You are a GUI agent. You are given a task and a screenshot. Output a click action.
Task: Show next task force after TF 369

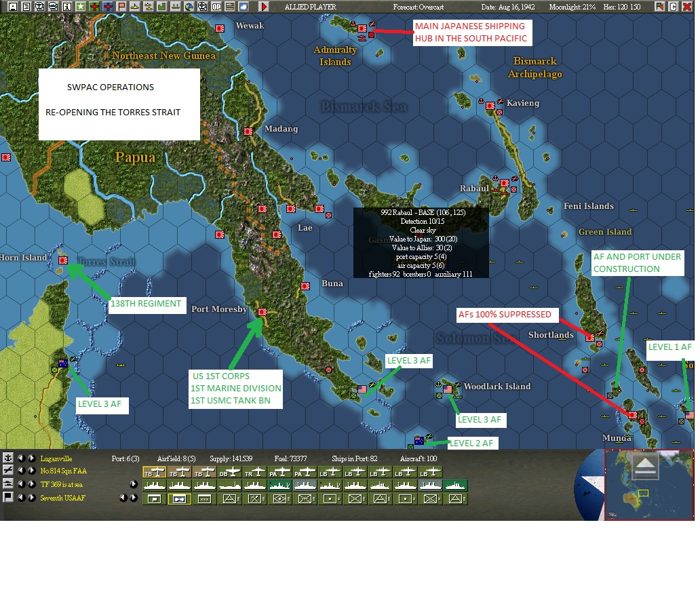pyautogui.click(x=31, y=484)
